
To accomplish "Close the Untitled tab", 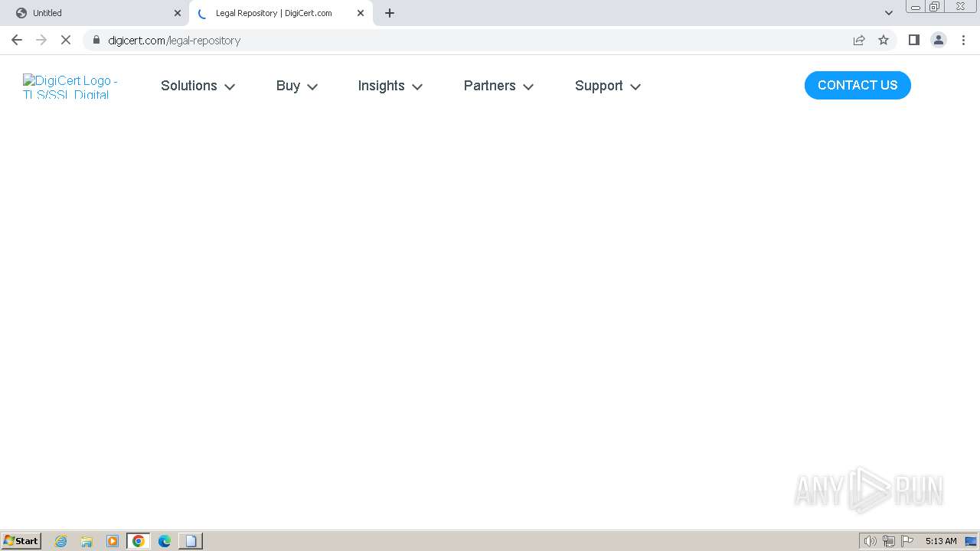I will click(178, 13).
